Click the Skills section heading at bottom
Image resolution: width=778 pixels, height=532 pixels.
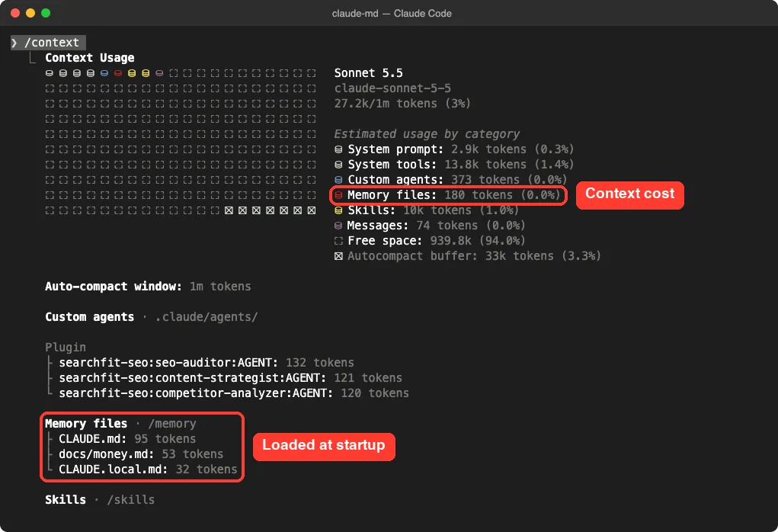(66, 500)
